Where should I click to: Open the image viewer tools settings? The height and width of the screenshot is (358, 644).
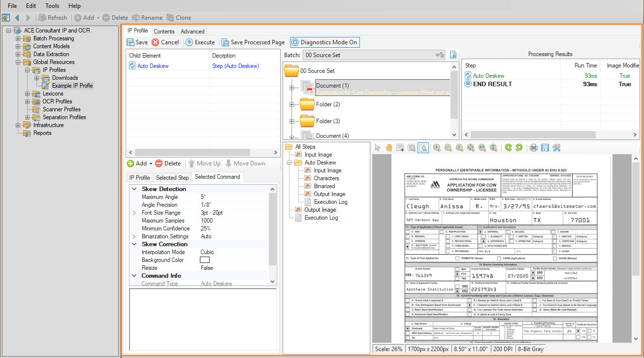[x=556, y=148]
